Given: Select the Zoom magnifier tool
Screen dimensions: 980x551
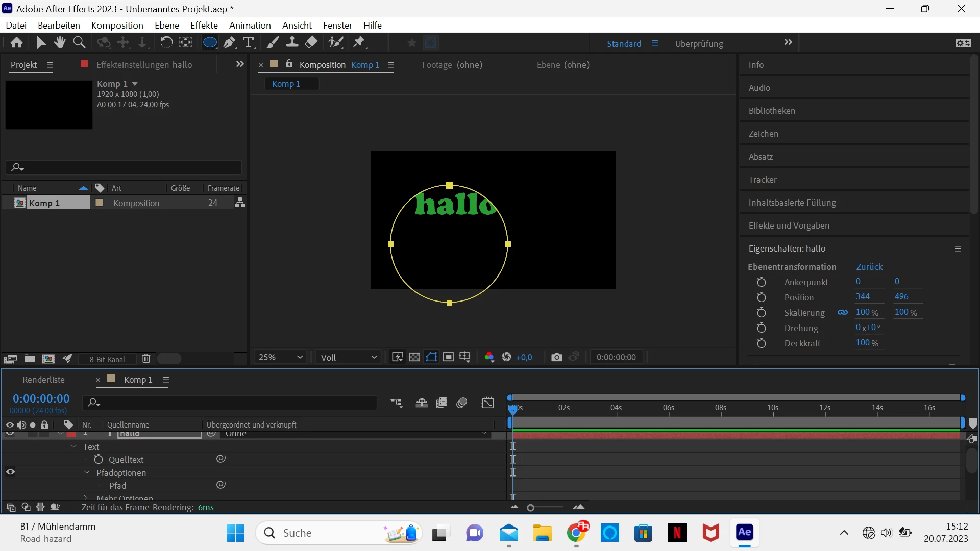Looking at the screenshot, I should 79,43.
